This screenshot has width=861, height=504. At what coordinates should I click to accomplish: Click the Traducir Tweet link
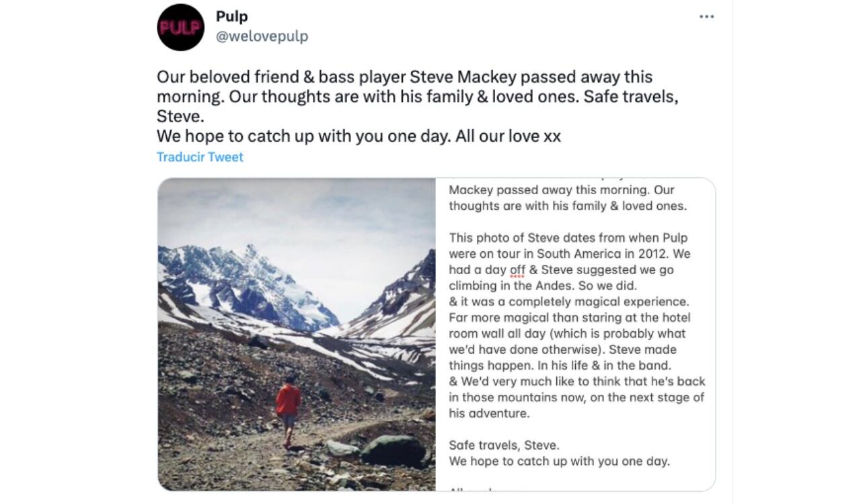pyautogui.click(x=200, y=157)
